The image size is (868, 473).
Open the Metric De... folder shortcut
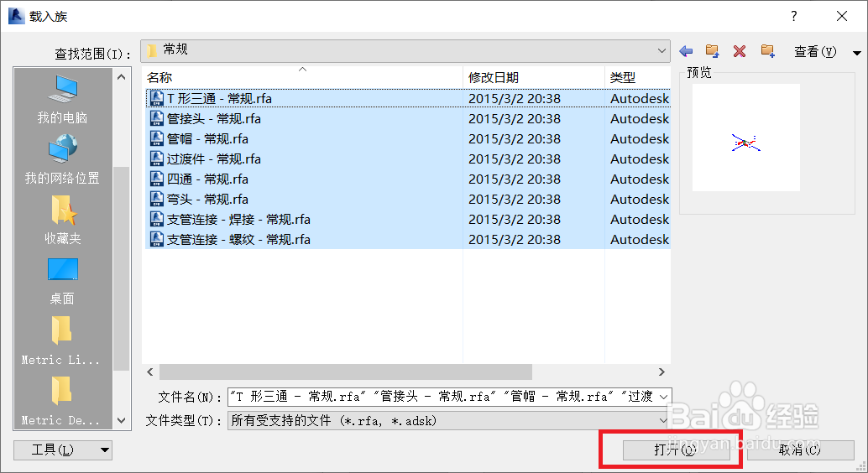click(61, 401)
